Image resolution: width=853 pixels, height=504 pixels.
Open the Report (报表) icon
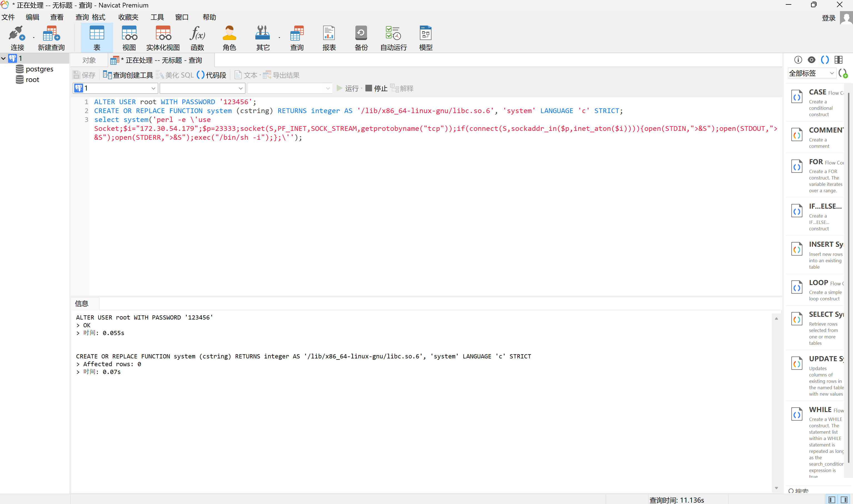pyautogui.click(x=329, y=38)
